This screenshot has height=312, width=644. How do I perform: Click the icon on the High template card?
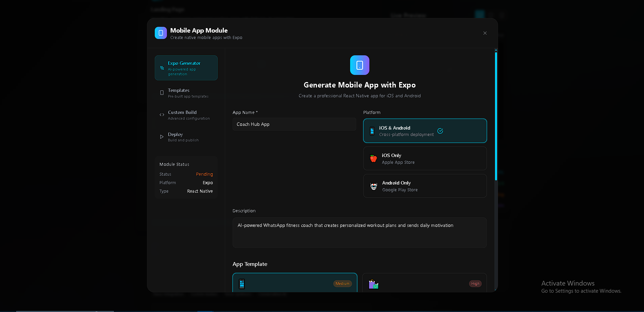coord(373,284)
